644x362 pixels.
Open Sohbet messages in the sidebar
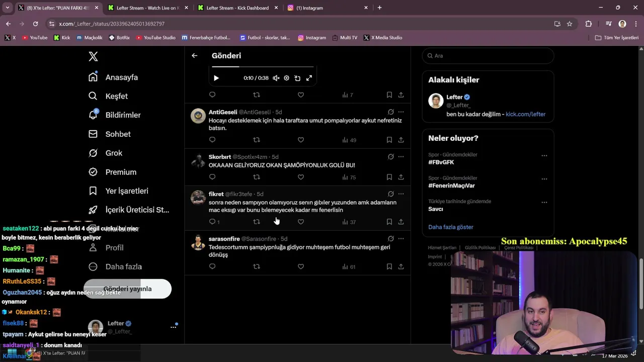(110, 134)
